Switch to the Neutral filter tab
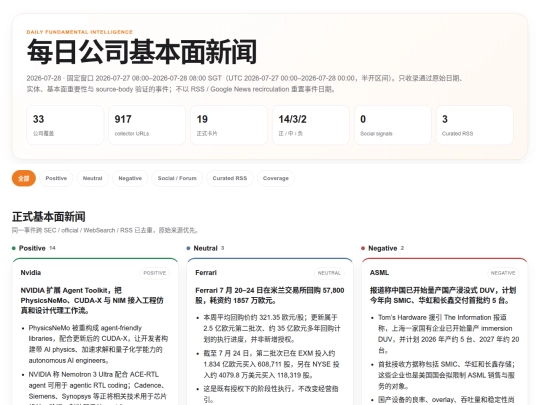The image size is (540, 405). [93, 178]
